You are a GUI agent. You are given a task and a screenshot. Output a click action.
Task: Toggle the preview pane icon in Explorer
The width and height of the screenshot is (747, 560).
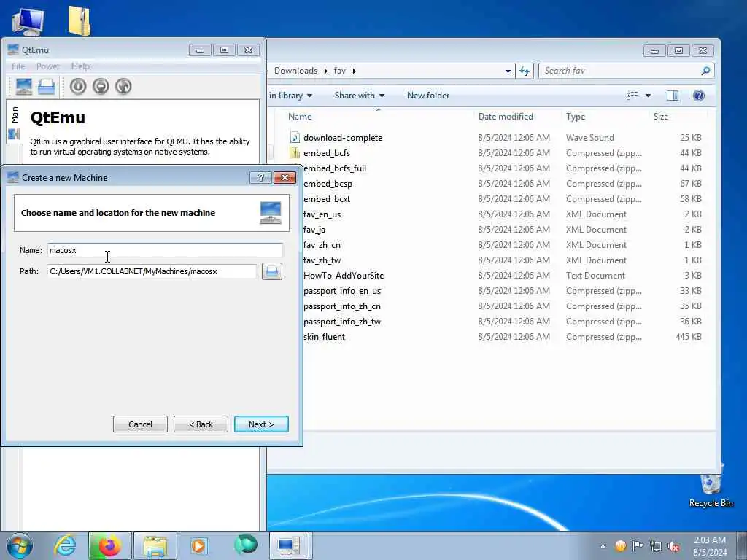point(672,96)
